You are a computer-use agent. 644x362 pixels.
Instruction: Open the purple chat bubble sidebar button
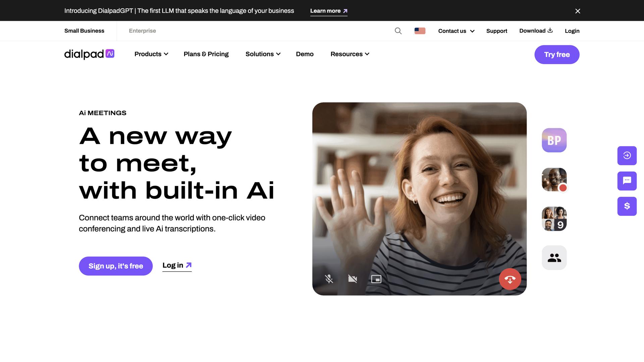coord(627,181)
